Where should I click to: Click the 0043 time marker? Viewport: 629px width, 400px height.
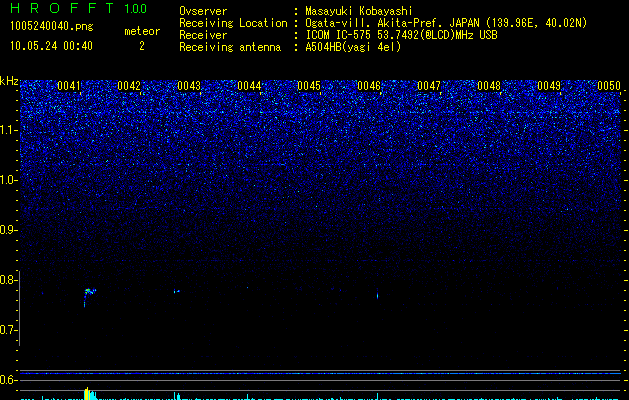coord(189,86)
